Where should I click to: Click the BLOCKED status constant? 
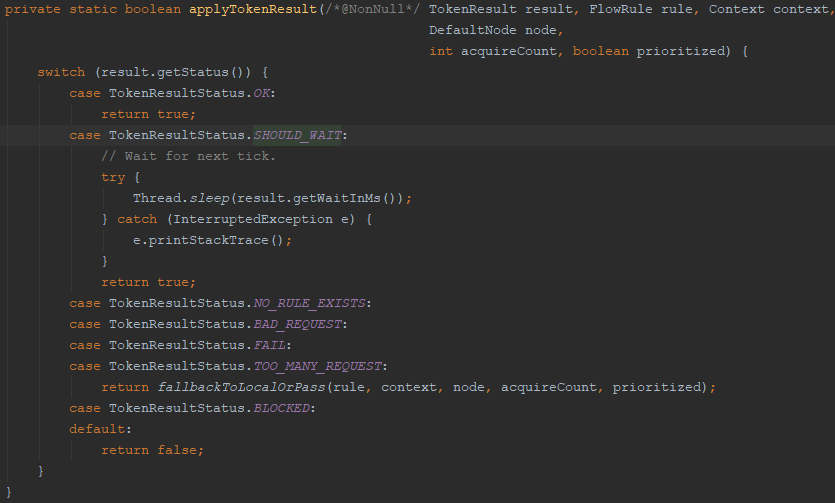284,408
